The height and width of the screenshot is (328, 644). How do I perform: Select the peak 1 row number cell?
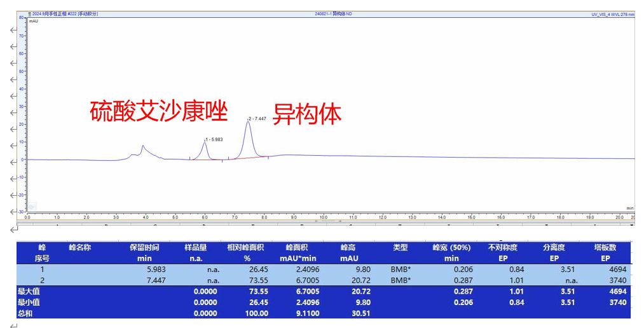point(43,270)
